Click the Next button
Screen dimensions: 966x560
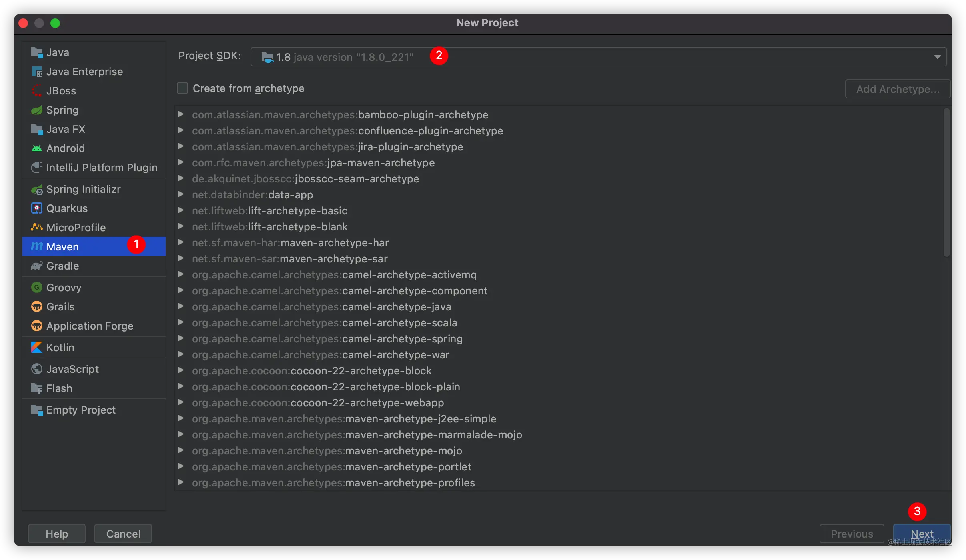pos(921,534)
